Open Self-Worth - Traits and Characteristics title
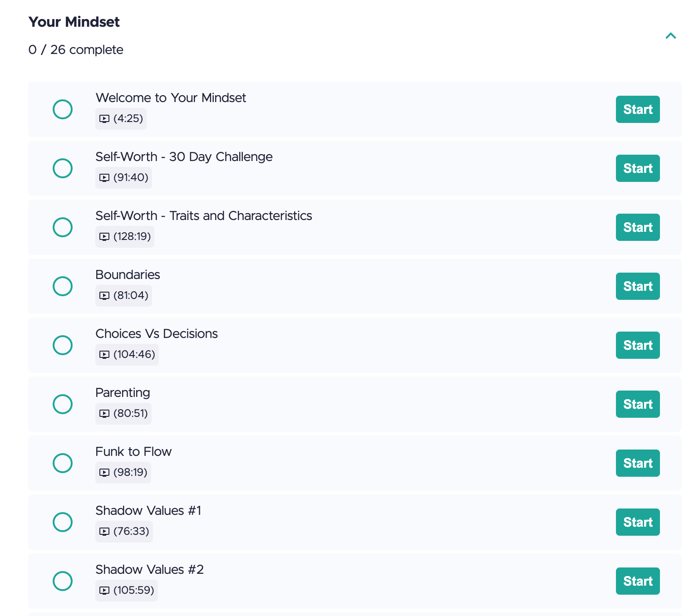This screenshot has height=616, width=699. [x=203, y=216]
